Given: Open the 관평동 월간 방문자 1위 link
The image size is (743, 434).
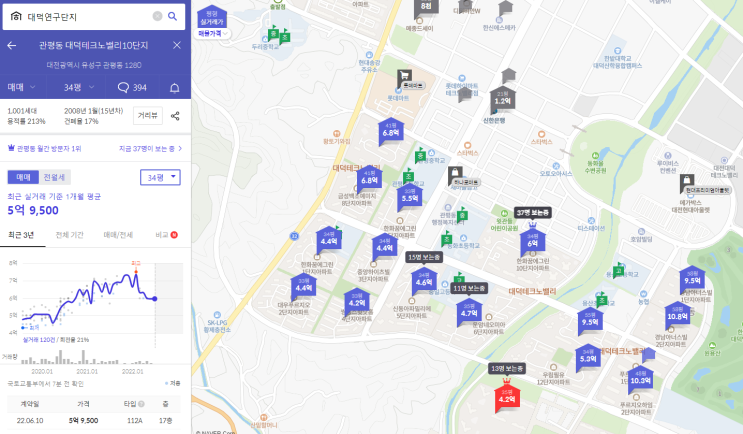Looking at the screenshot, I should 45,148.
